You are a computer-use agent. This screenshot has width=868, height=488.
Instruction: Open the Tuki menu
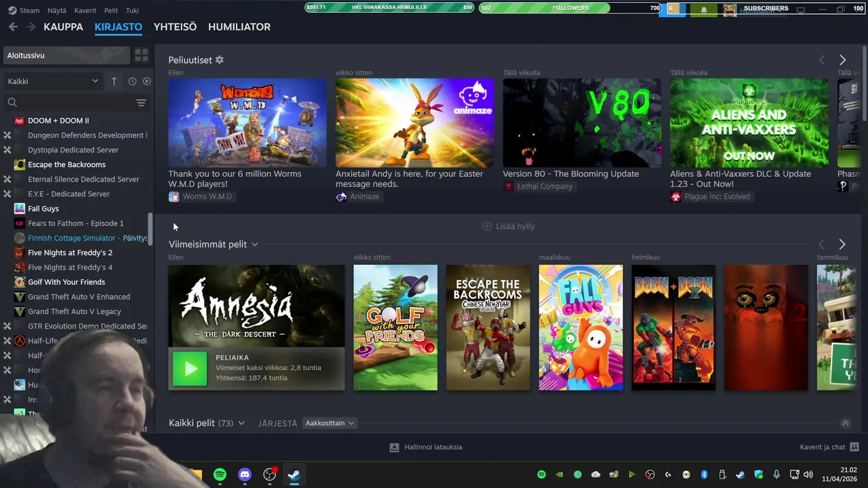tap(132, 11)
